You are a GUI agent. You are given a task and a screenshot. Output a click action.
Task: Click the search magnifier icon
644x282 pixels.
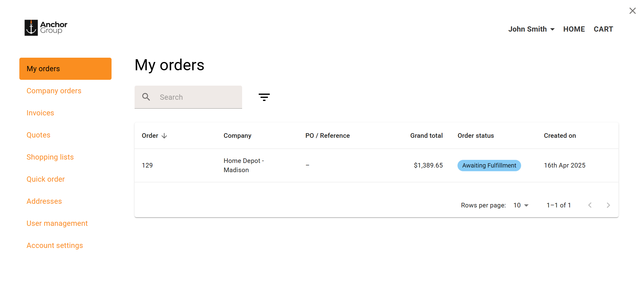click(x=146, y=97)
